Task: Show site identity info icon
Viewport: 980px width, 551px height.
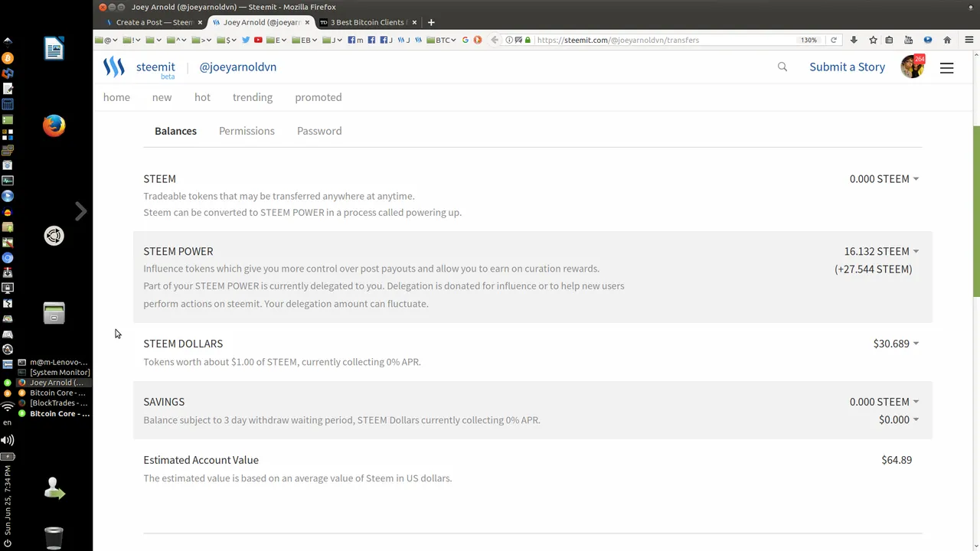Action: point(509,40)
